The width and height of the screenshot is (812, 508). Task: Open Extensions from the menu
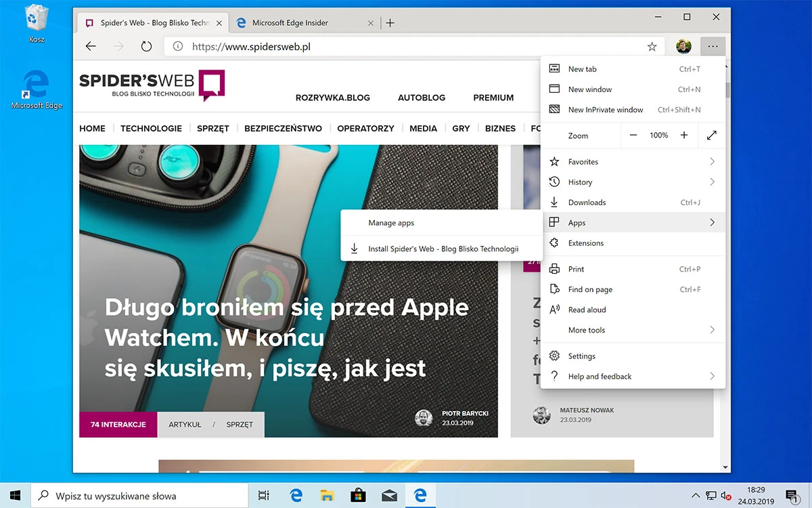coord(633,243)
